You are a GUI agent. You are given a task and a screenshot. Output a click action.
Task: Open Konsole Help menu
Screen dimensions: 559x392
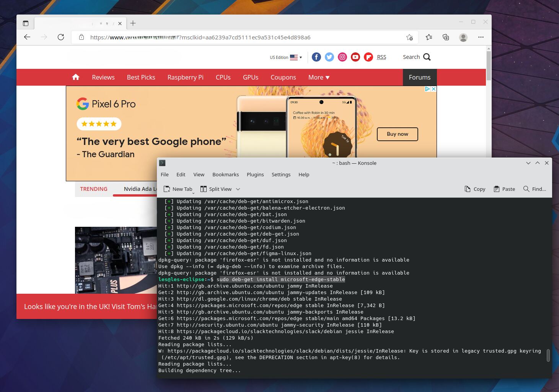pos(304,174)
